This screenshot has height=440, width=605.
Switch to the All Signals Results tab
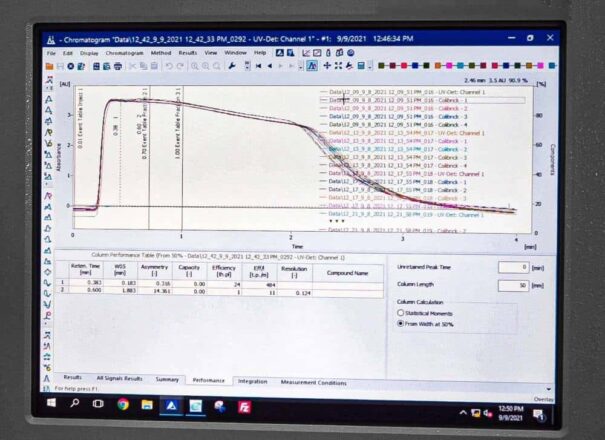tap(119, 378)
